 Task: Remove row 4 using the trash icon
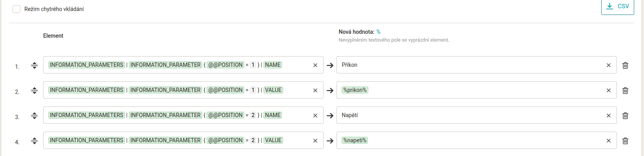click(625, 141)
